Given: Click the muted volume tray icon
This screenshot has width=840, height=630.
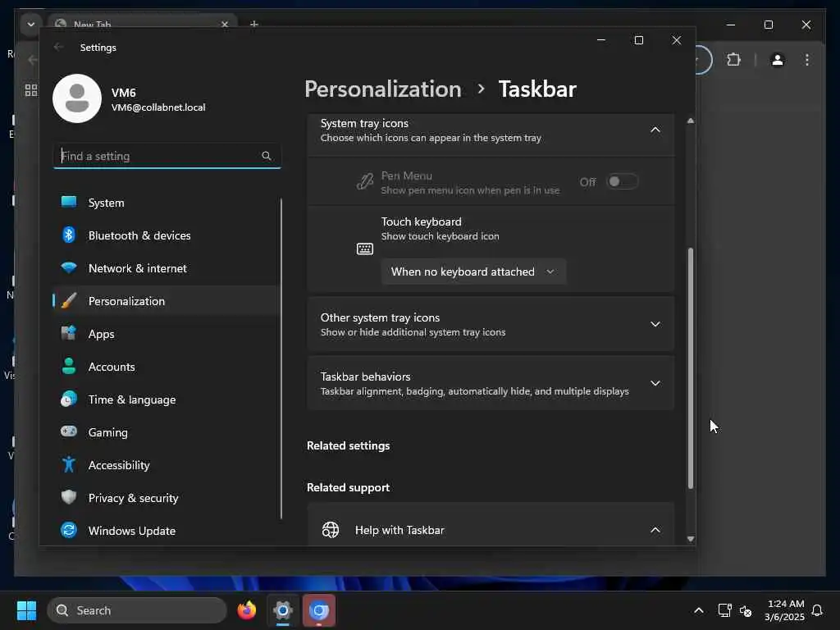Looking at the screenshot, I should pyautogui.click(x=745, y=610).
